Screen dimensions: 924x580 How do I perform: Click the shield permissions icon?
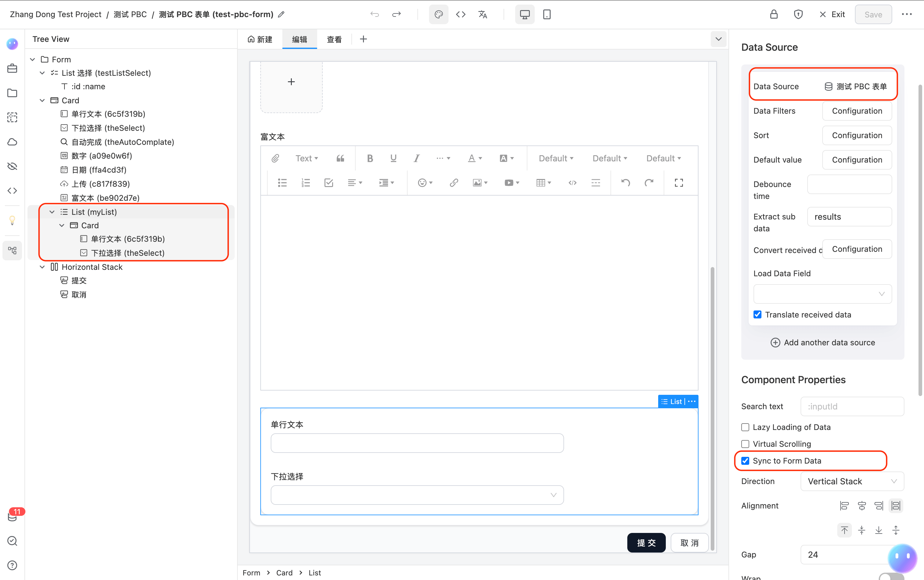pos(798,15)
